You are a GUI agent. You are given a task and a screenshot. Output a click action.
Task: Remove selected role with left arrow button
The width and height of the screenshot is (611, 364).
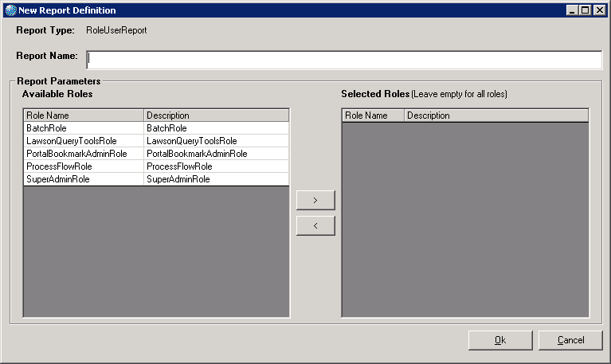(x=315, y=225)
